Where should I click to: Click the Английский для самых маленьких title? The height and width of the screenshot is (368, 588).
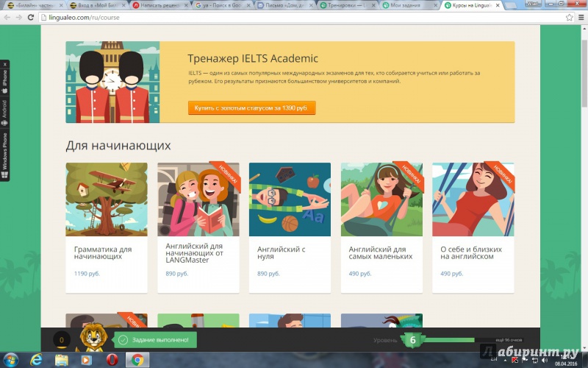point(381,252)
